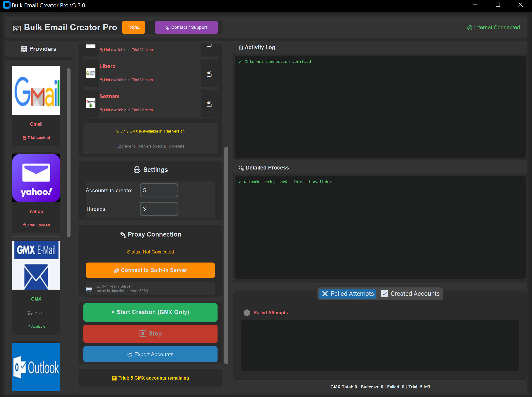Click the monitor icon beside Built-in Proxy Server
The image size is (532, 397).
tap(89, 289)
